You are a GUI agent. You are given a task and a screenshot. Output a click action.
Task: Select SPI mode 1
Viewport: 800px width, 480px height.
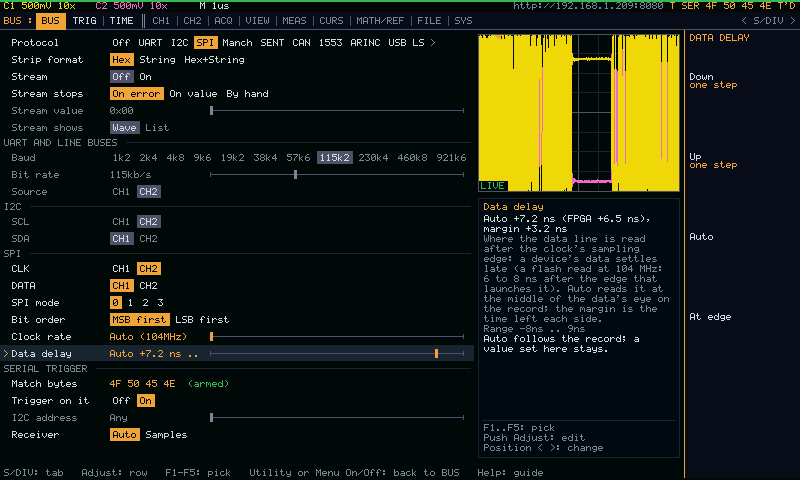(x=130, y=303)
